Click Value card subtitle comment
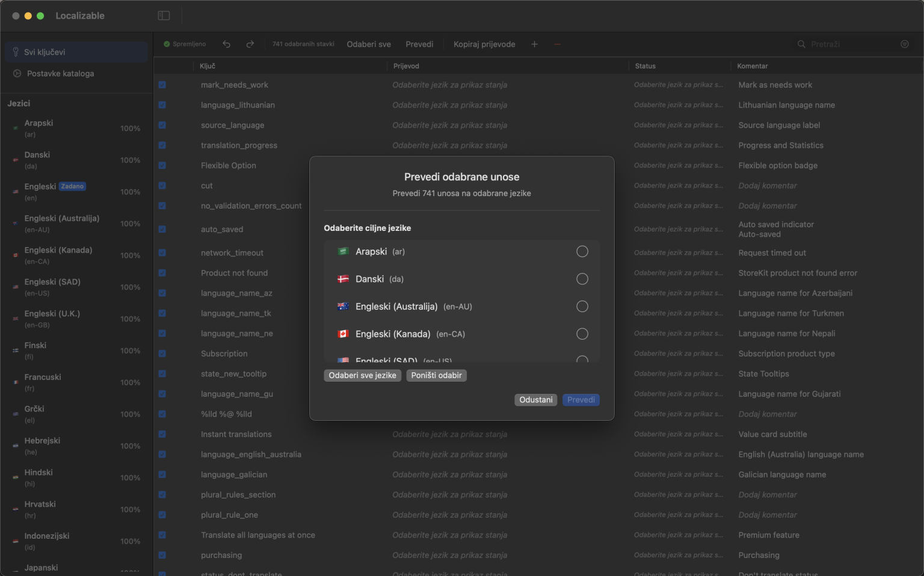The height and width of the screenshot is (576, 924). pyautogui.click(x=772, y=434)
